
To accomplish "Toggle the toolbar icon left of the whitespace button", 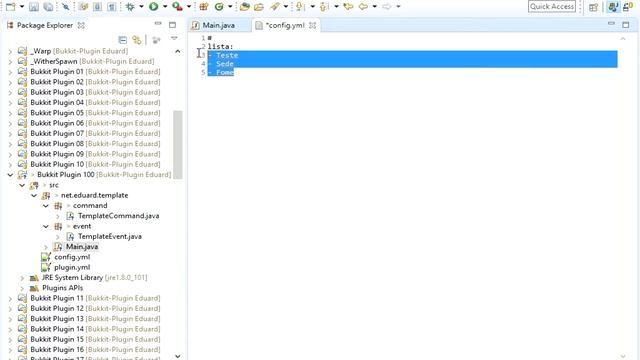I will (x=97, y=7).
